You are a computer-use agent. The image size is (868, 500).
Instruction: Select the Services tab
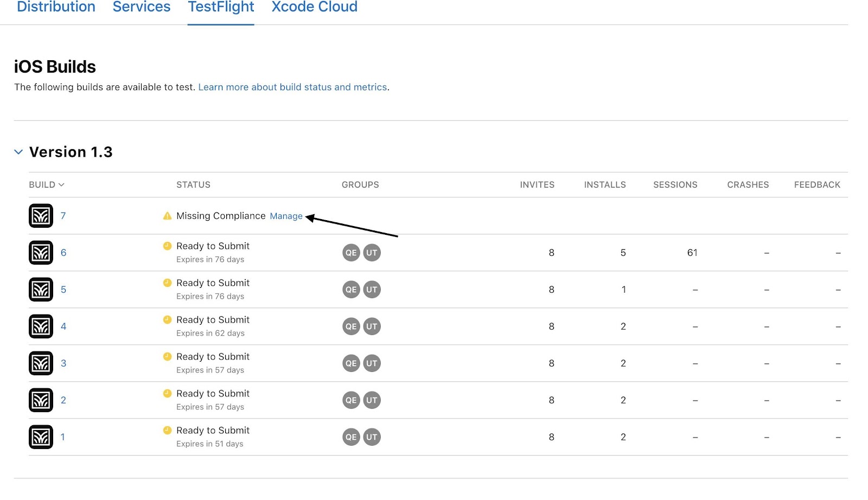pos(142,8)
